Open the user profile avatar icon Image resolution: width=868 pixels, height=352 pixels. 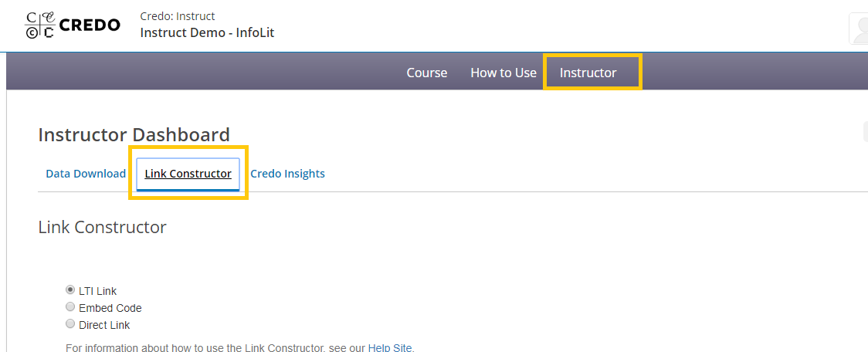pos(860,29)
